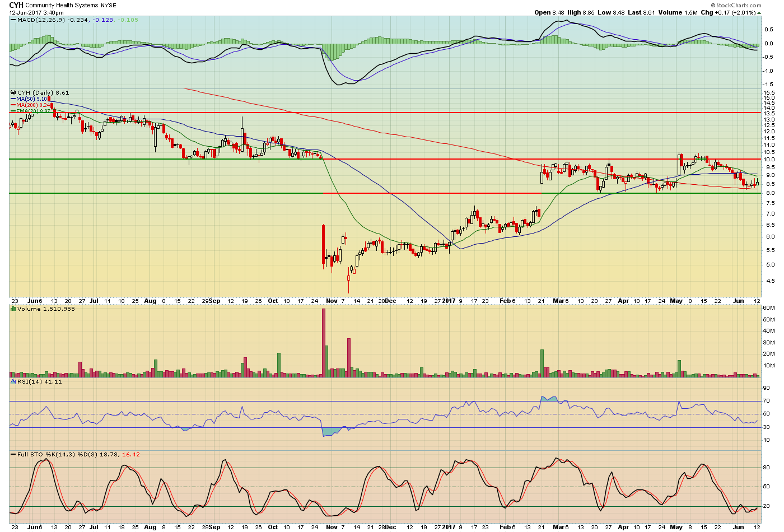Click the Volume 1,510,955 panel label

(46, 309)
